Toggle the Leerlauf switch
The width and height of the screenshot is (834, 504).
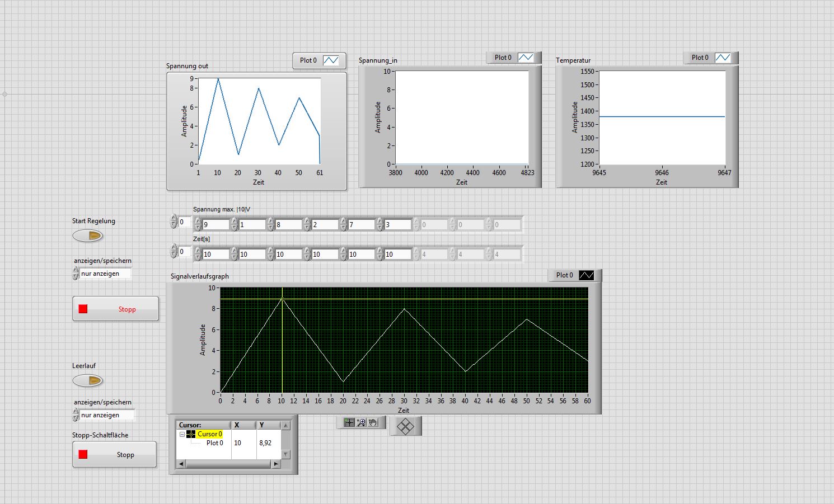[88, 380]
